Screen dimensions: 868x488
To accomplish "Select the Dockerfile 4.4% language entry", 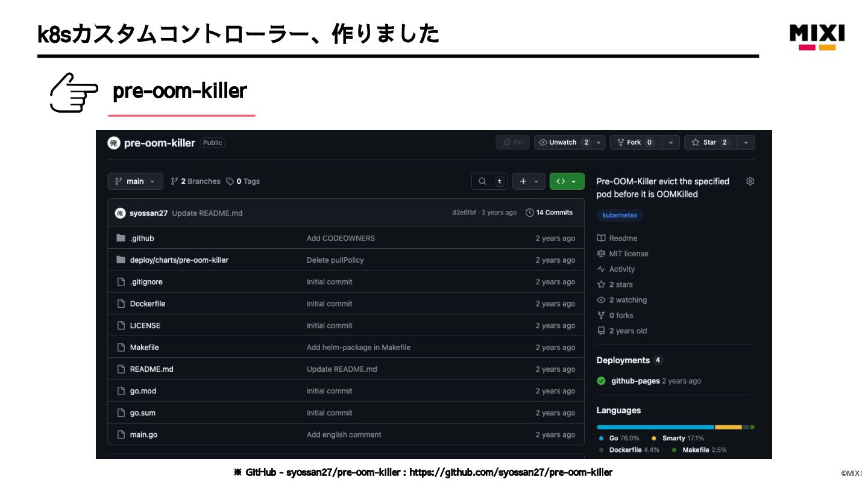I will (x=629, y=450).
